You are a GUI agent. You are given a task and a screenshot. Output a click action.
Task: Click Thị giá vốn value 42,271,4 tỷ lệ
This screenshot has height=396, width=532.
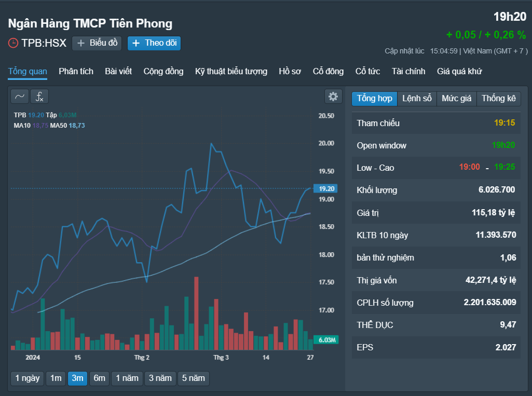[490, 280]
